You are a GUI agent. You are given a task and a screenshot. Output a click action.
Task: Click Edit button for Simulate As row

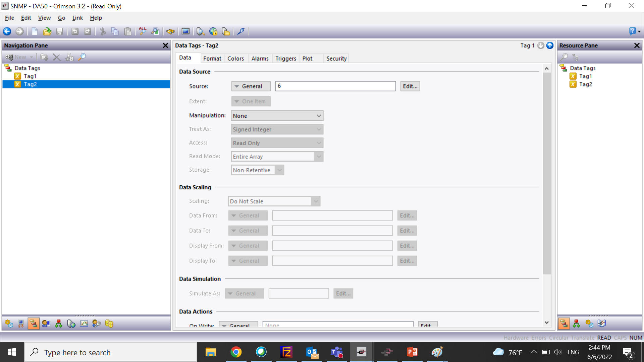pos(343,294)
